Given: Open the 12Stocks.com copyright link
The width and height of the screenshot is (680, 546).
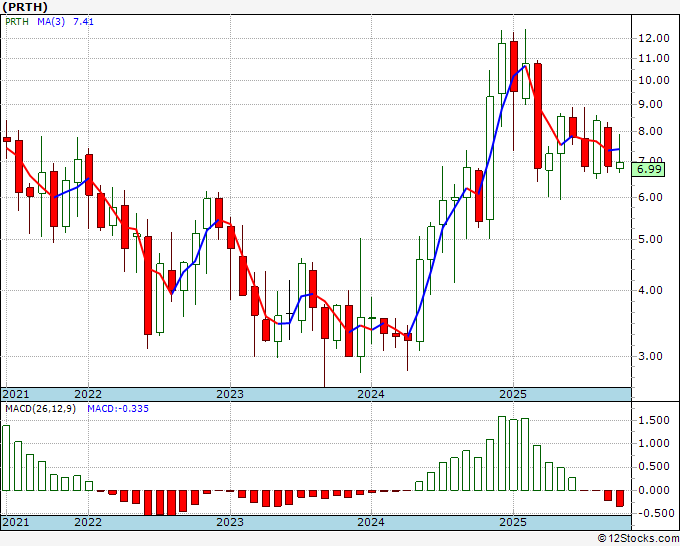Looking at the screenshot, I should 638,539.
